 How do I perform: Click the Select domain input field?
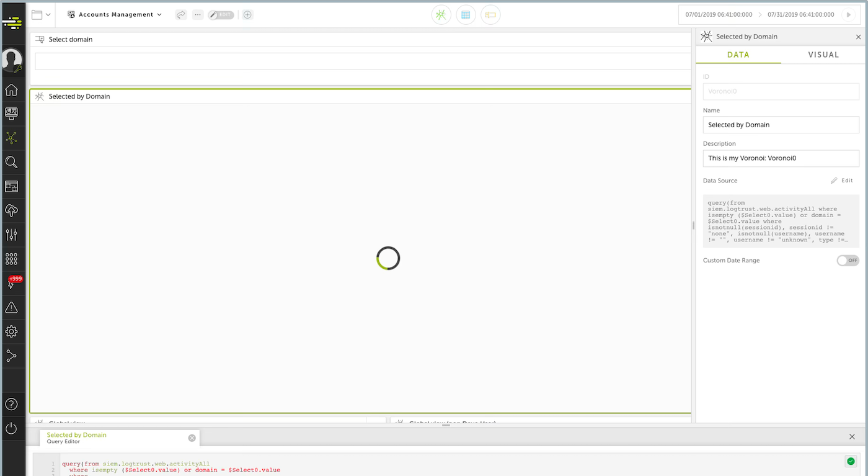click(x=363, y=60)
